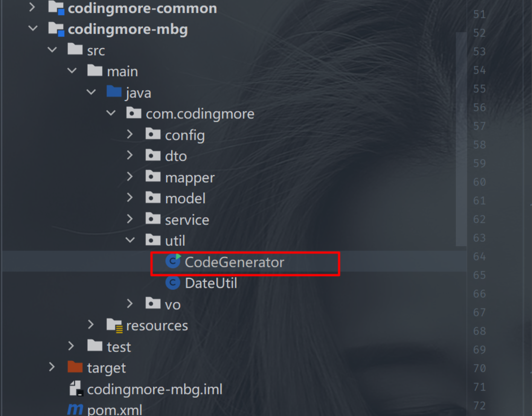Click the resources folder icon

pos(114,325)
